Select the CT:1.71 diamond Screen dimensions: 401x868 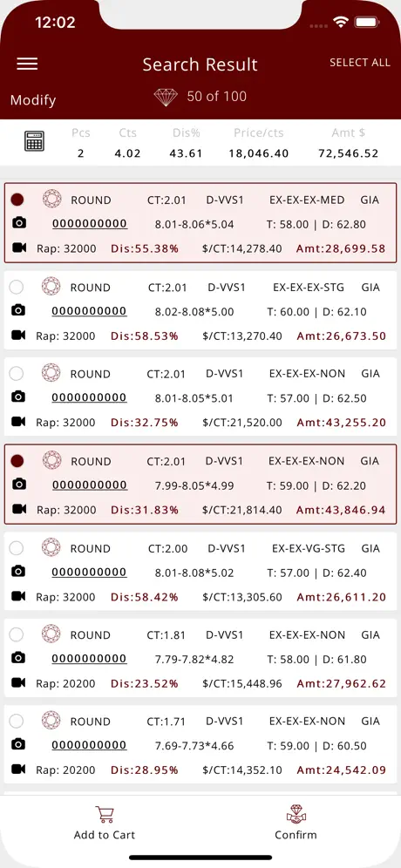[17, 721]
